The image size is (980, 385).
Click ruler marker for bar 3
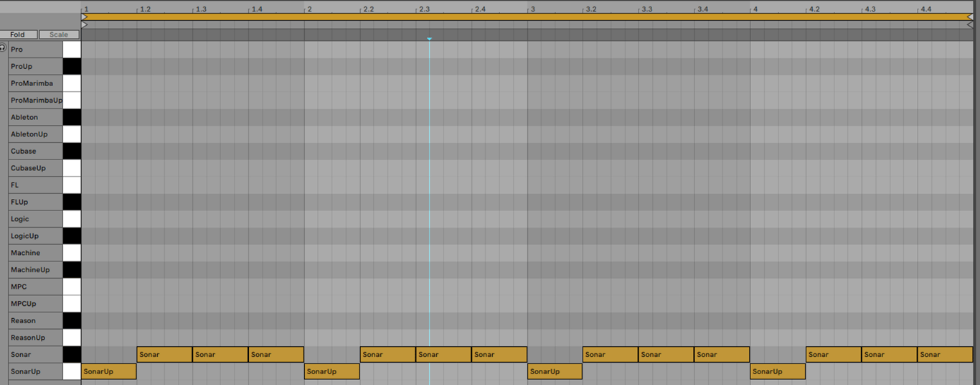click(x=532, y=9)
